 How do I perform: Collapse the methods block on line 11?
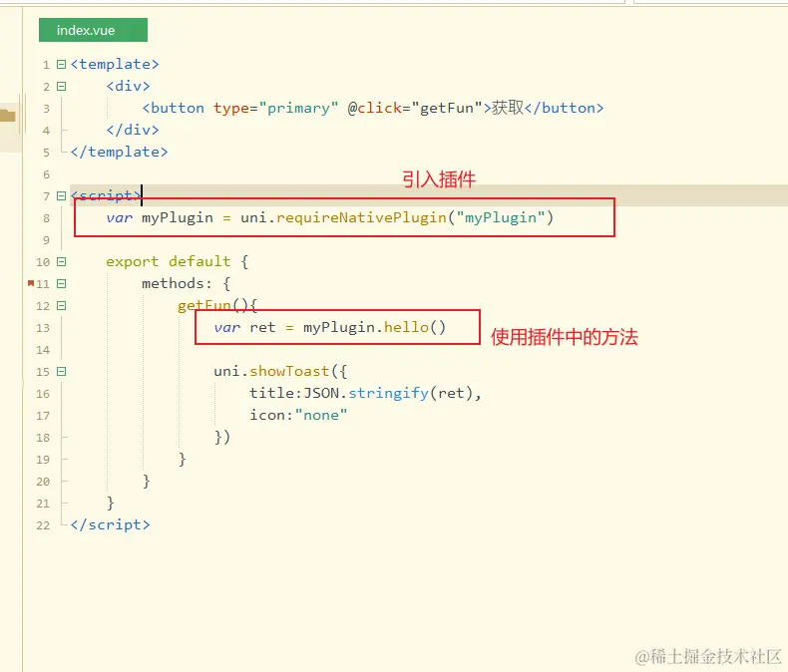click(61, 284)
